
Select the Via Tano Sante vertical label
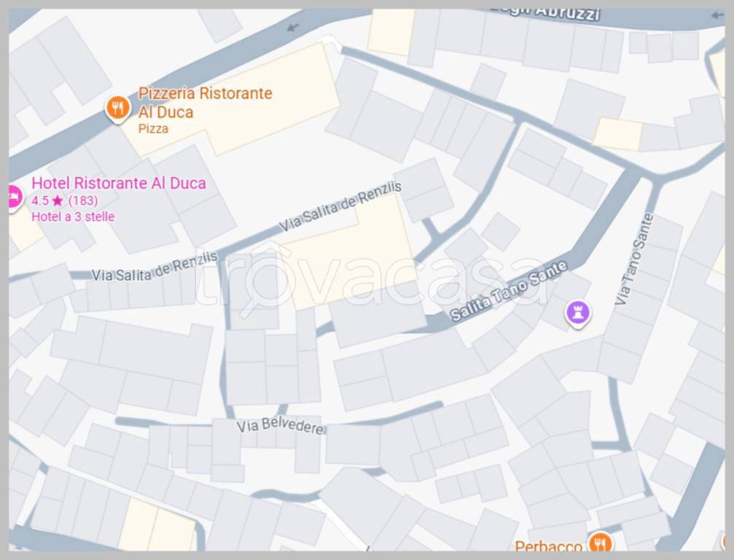pyautogui.click(x=634, y=259)
